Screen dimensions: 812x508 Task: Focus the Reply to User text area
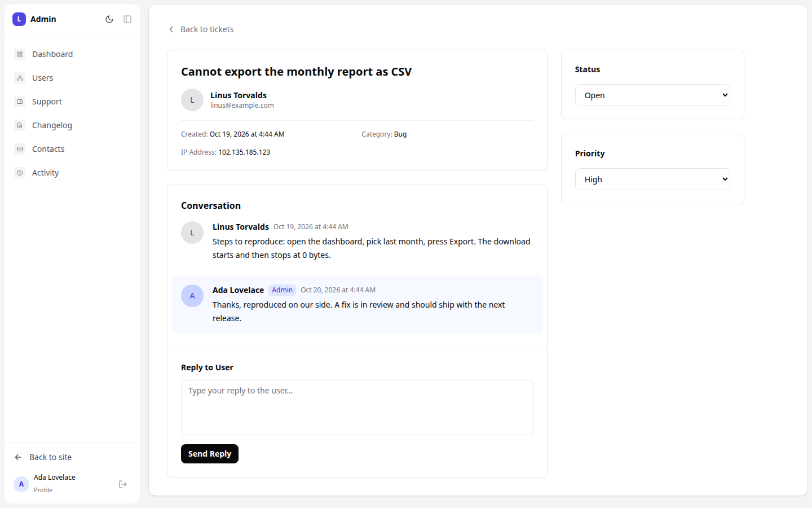[357, 408]
